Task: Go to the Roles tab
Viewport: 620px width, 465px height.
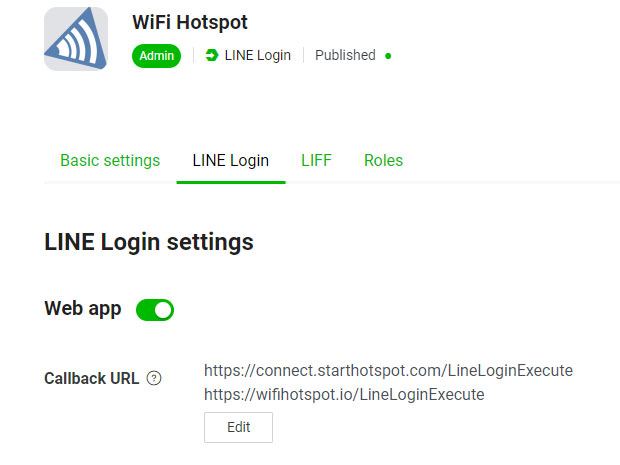Action: (x=383, y=161)
